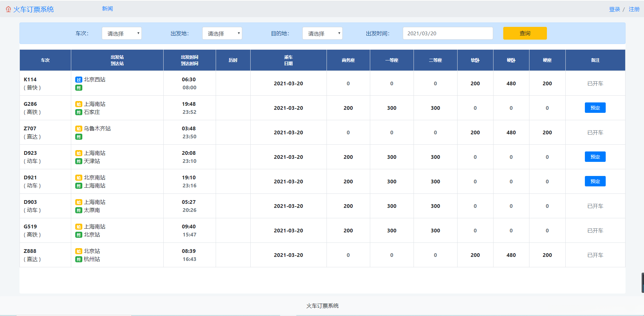Open the 新闻 menu item

108,9
